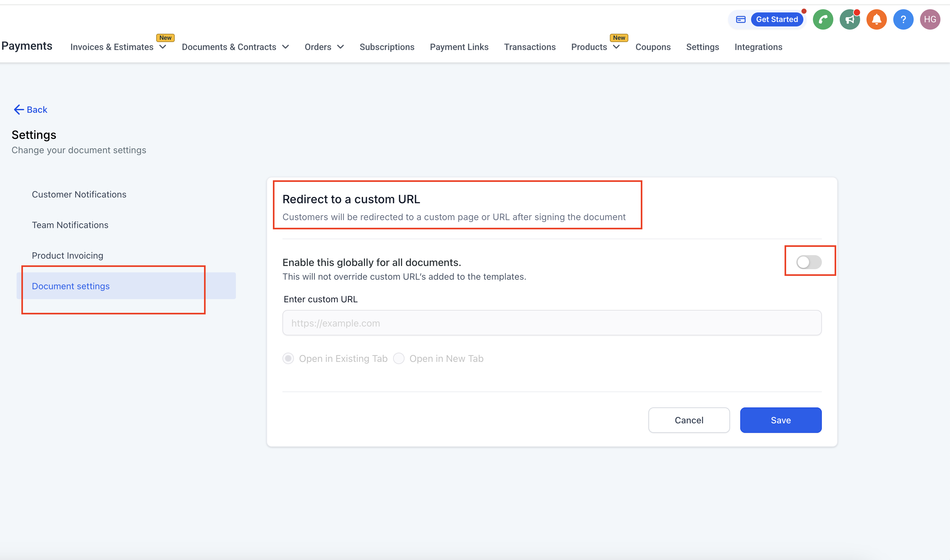This screenshot has width=950, height=560.
Task: Select Open in Existing Tab radio
Action: point(288,358)
